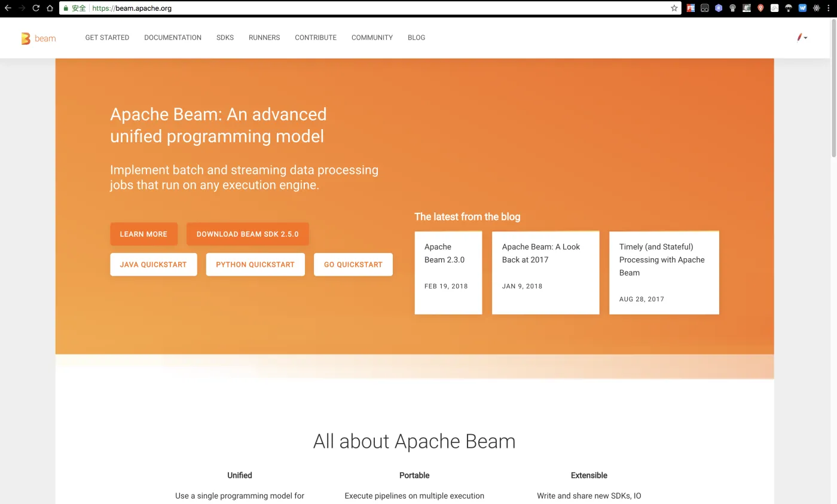
Task: Open the GO QUICKSTART guide
Action: (353, 264)
